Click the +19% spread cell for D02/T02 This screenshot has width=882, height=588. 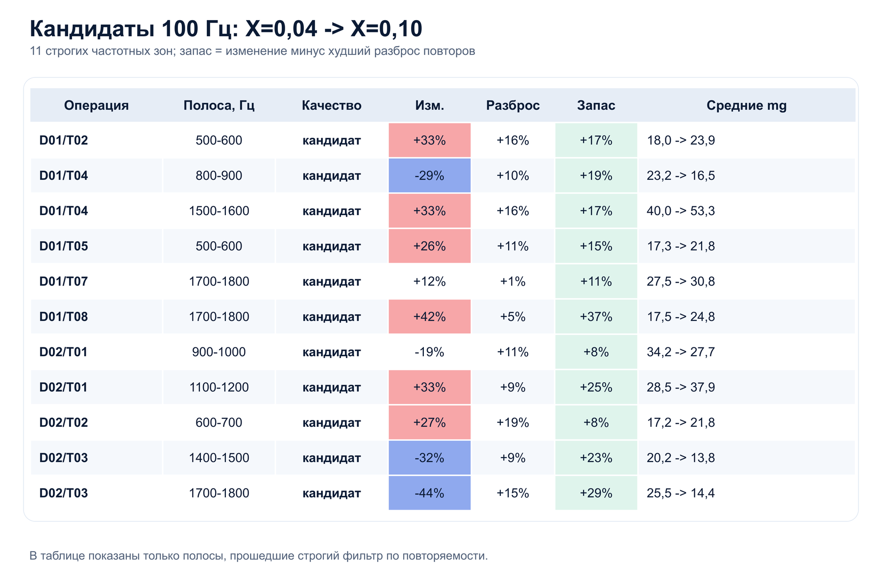click(x=513, y=422)
